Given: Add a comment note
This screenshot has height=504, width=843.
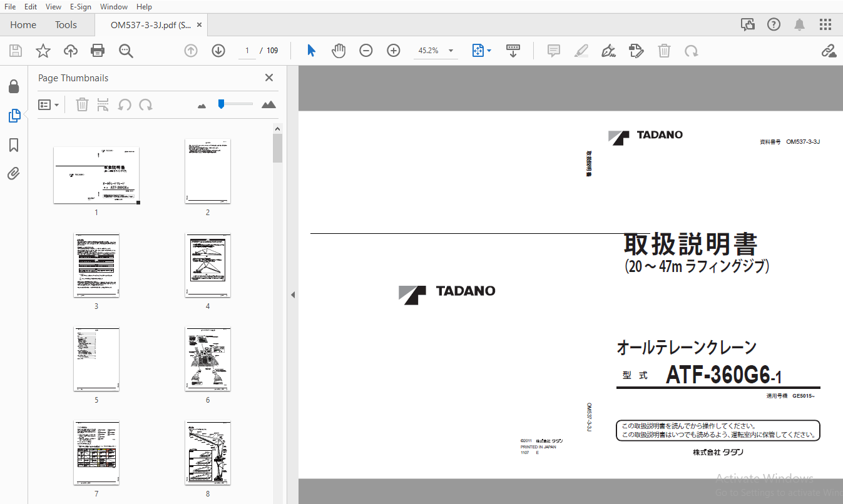Looking at the screenshot, I should click(x=554, y=51).
